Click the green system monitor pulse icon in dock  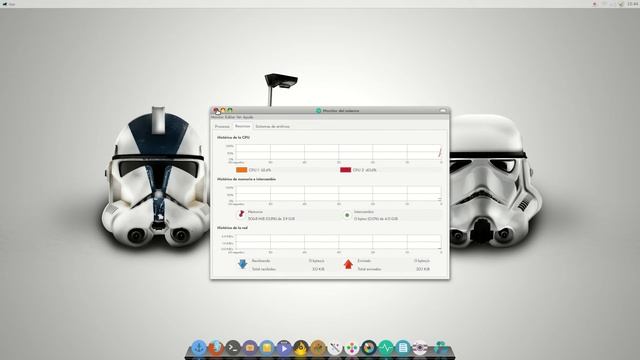[386, 347]
